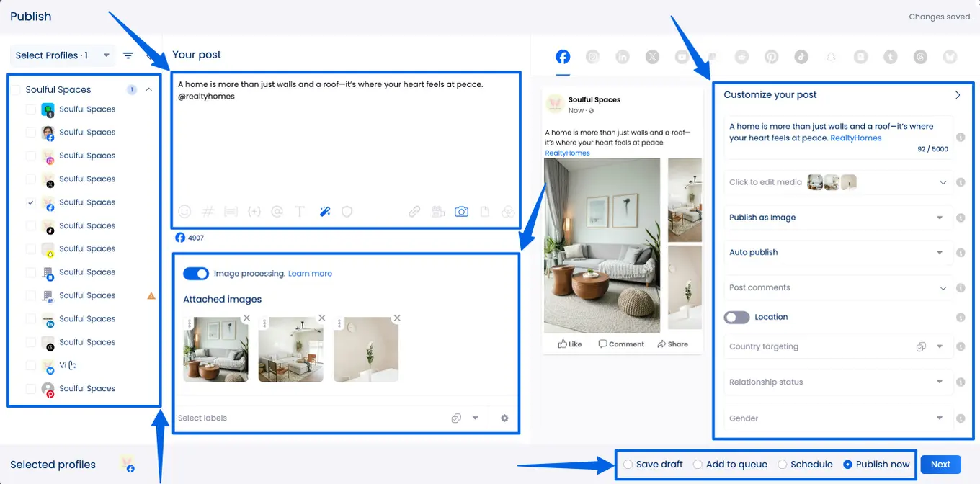Click the video attachment icon
This screenshot has height=484, width=980.
pyautogui.click(x=437, y=212)
